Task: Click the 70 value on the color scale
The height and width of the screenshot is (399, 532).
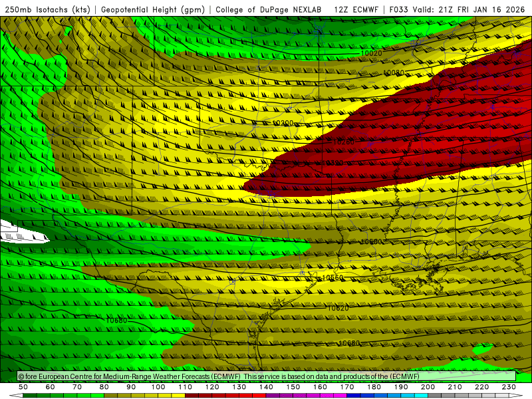Action: pos(77,387)
